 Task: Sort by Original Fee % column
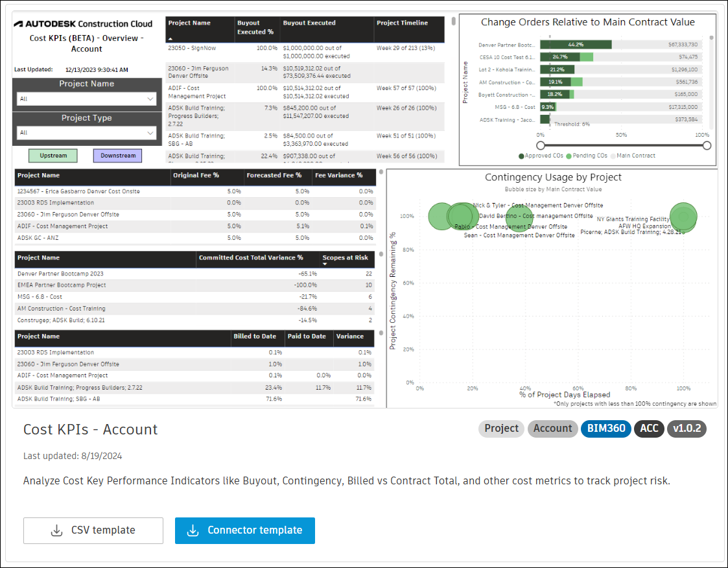[x=207, y=177]
